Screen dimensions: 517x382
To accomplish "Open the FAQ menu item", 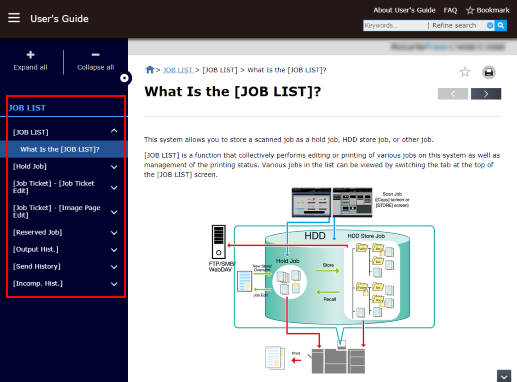I will coord(450,10).
